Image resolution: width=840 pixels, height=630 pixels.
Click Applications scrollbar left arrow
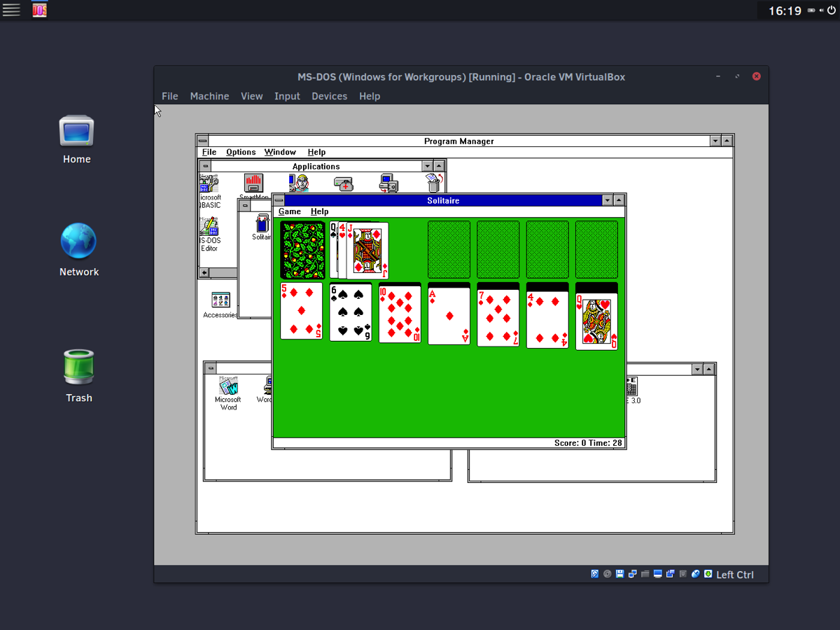204,273
